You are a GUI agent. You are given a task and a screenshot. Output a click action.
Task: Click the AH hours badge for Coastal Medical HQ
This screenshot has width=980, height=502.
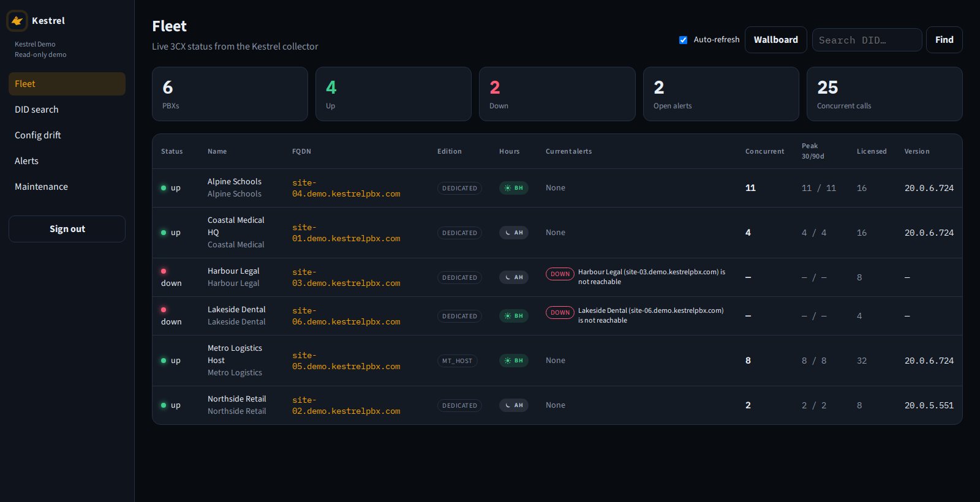click(x=514, y=233)
